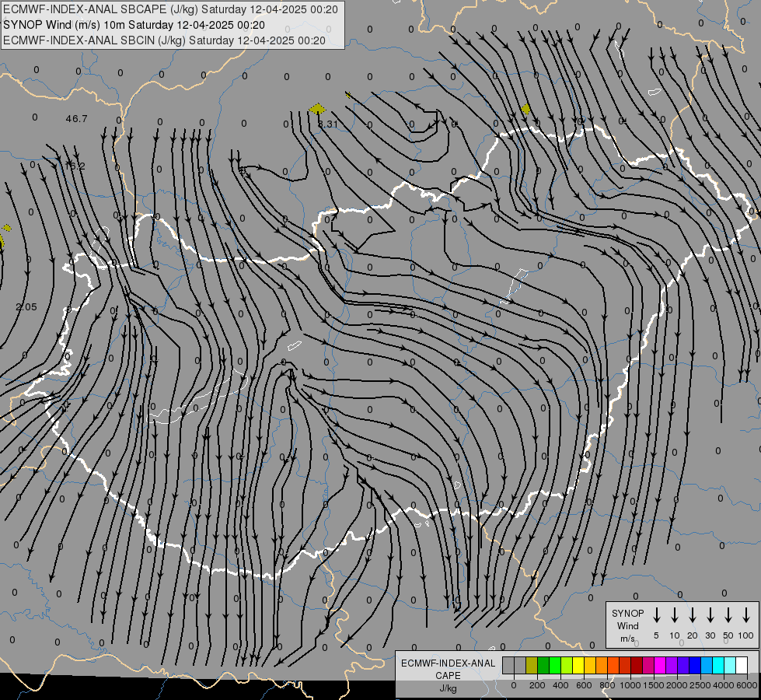Click the 1000 tick label on CAPE scale
Viewport: 761px width, 700px height.
coord(630,685)
